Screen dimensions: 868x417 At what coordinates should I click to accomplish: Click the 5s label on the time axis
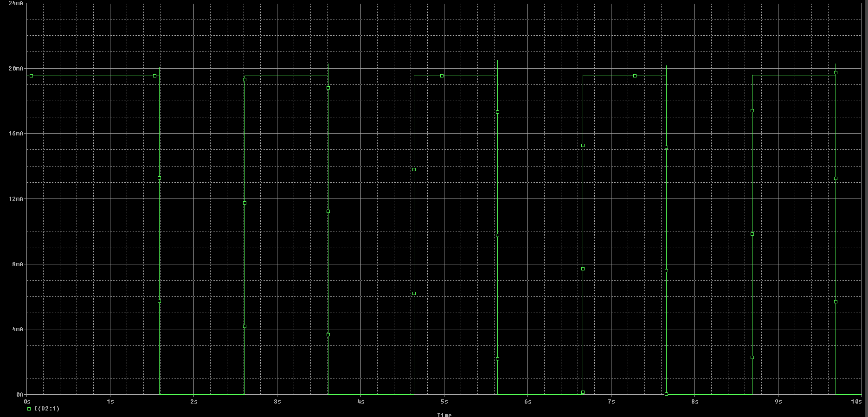pos(444,402)
